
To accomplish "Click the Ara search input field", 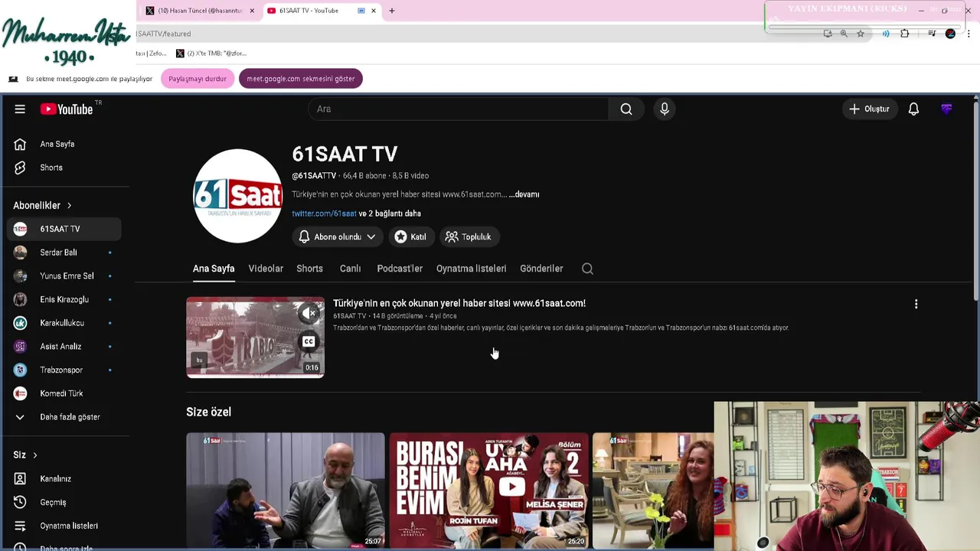I will [458, 109].
